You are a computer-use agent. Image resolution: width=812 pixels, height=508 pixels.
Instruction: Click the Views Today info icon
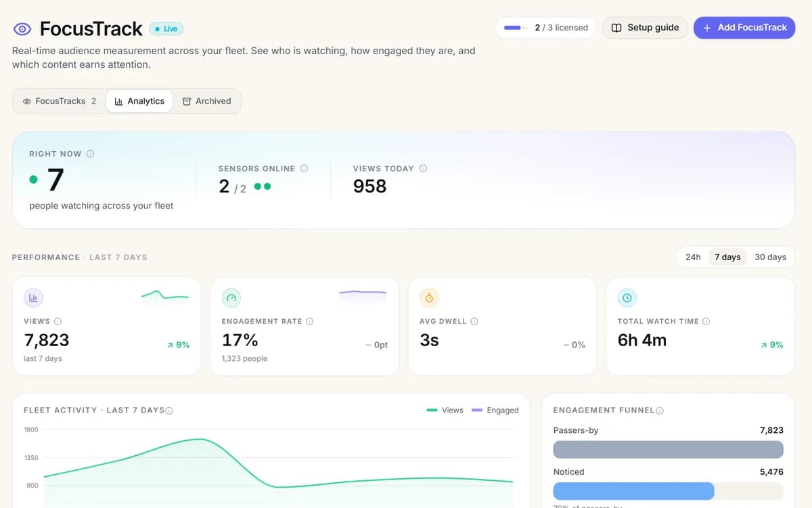[x=423, y=168]
